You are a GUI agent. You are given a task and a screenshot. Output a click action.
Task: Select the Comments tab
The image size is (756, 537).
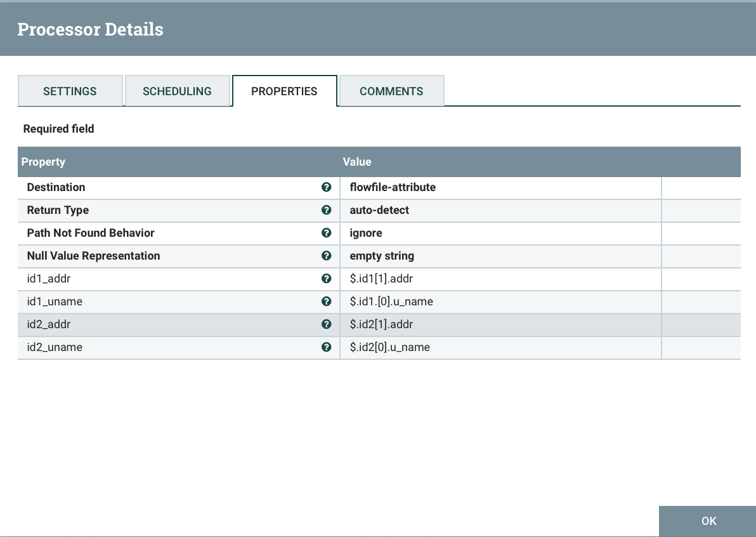click(x=391, y=91)
